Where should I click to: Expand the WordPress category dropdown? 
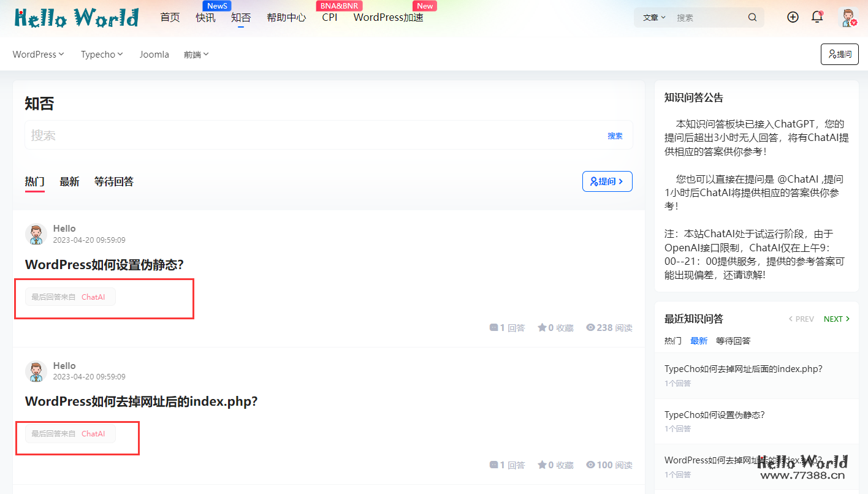[x=38, y=54]
